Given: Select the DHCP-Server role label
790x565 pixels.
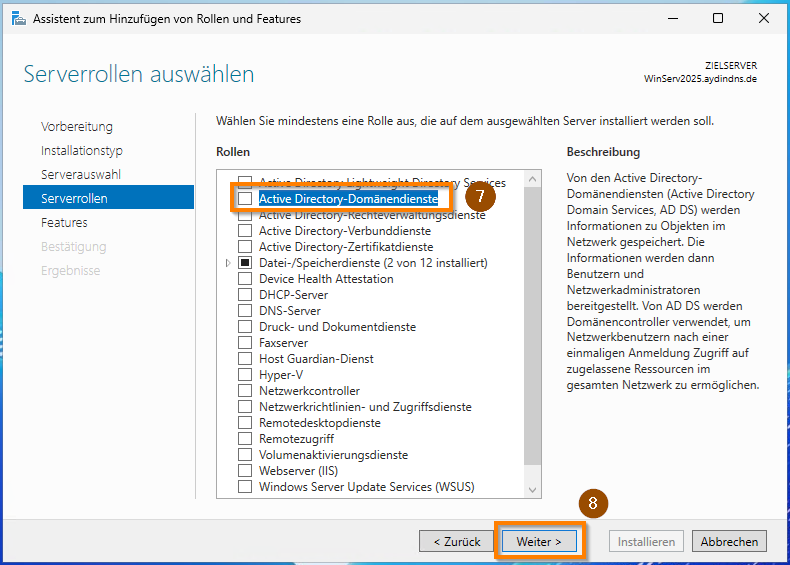Looking at the screenshot, I should [293, 295].
